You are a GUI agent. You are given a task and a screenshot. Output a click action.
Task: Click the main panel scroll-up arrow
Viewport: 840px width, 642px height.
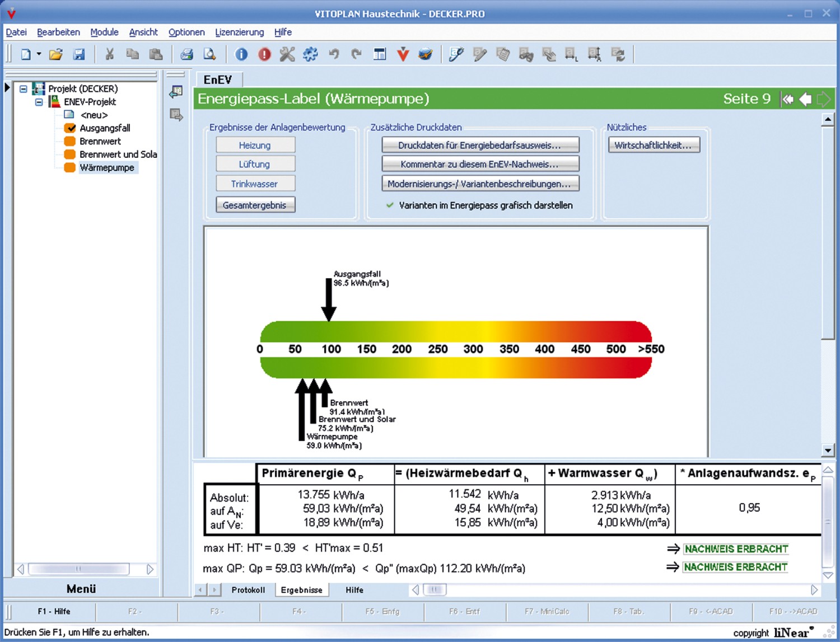(828, 119)
